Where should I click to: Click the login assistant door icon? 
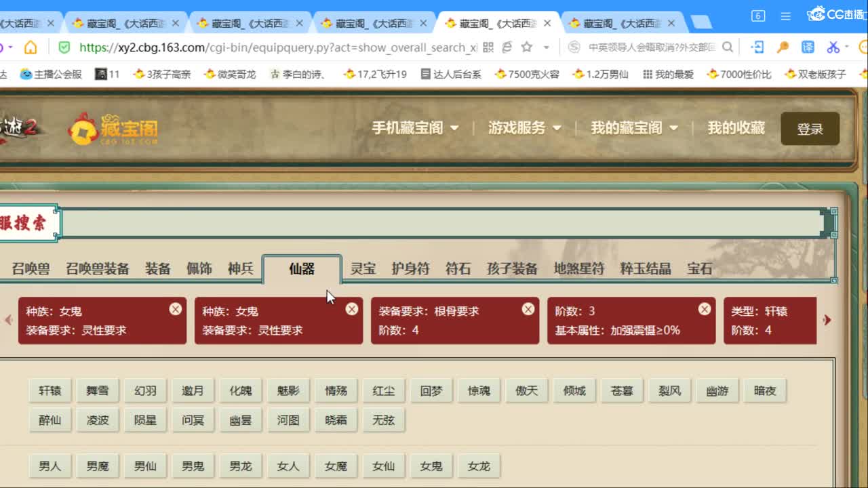pos(757,47)
